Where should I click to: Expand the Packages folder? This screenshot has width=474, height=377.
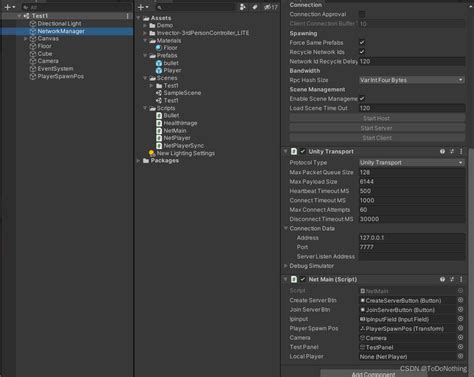click(139, 161)
